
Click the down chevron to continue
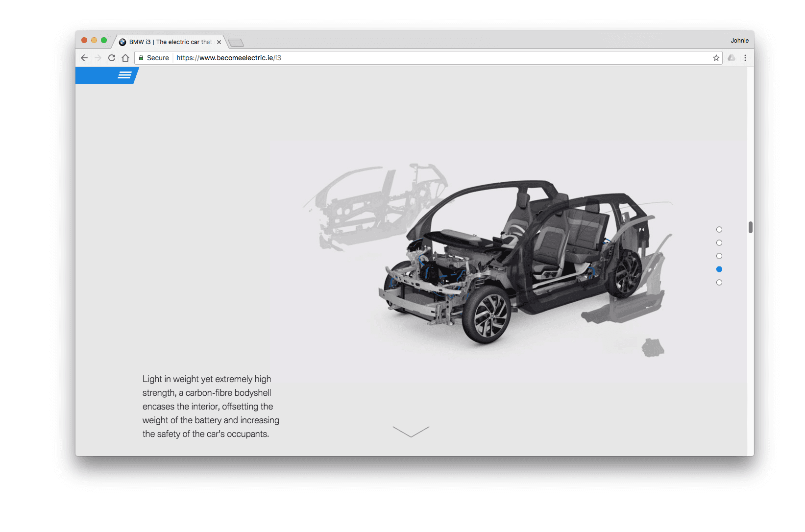pyautogui.click(x=411, y=431)
